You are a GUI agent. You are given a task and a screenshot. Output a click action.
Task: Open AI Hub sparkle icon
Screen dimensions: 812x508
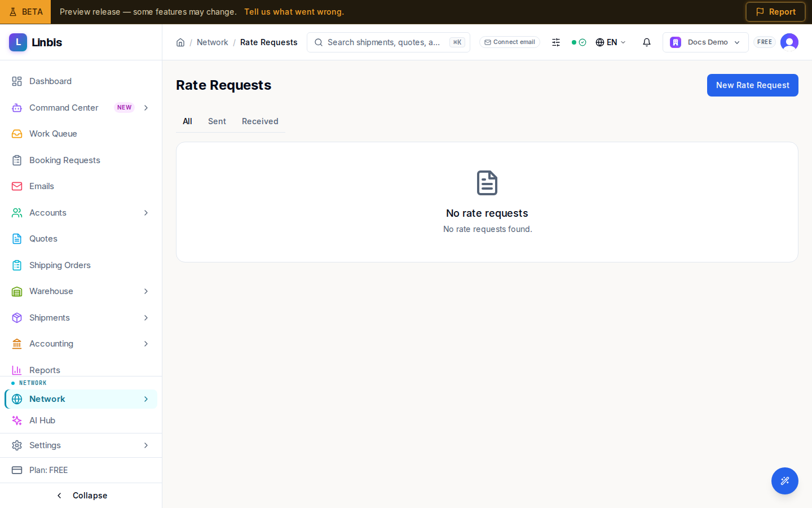[17, 421]
